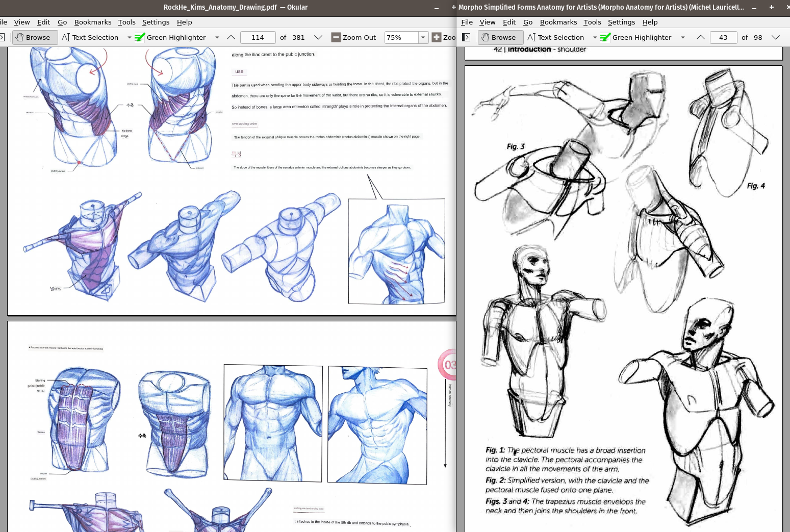This screenshot has height=532, width=790.
Task: Choose Green Highlighter in left Okular window
Action: (170, 37)
